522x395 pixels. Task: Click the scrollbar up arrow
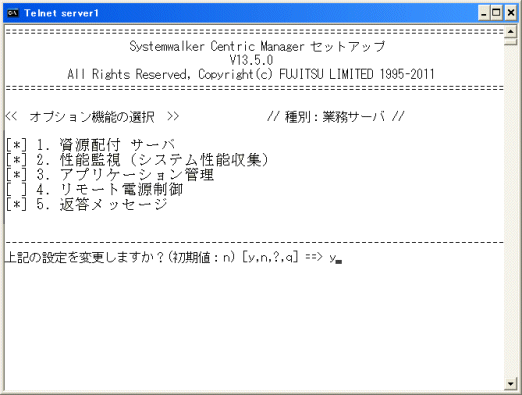tap(510, 32)
